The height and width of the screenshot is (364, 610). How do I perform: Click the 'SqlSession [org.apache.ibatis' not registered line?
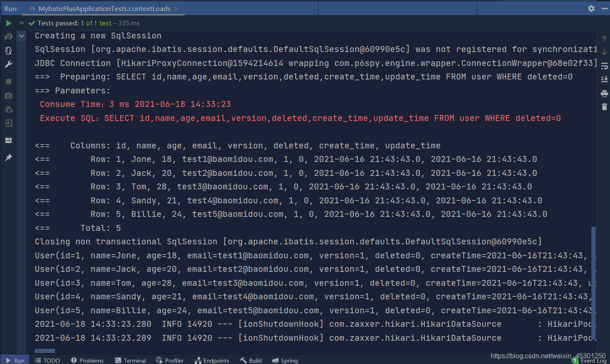tap(316, 49)
